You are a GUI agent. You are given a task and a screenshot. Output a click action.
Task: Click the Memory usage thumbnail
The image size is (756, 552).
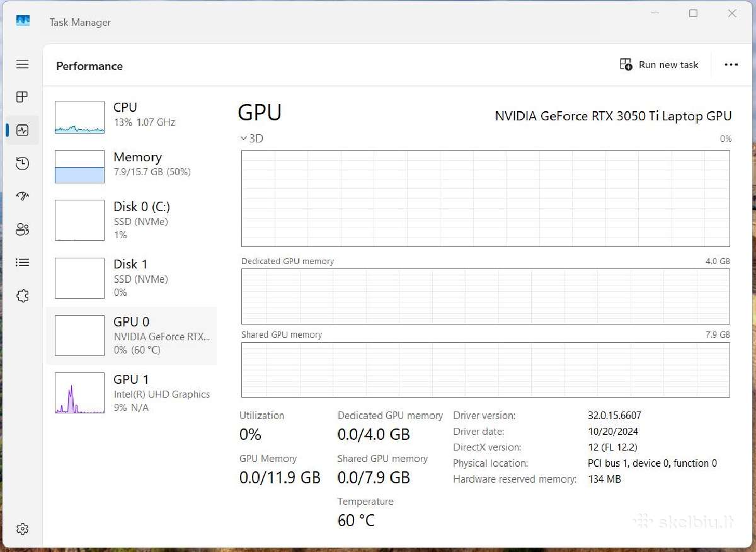click(79, 166)
